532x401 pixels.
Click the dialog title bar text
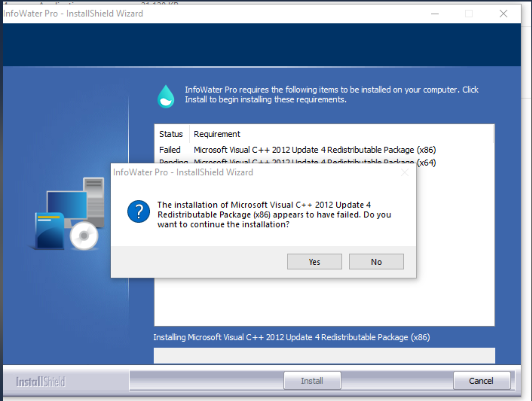point(183,172)
